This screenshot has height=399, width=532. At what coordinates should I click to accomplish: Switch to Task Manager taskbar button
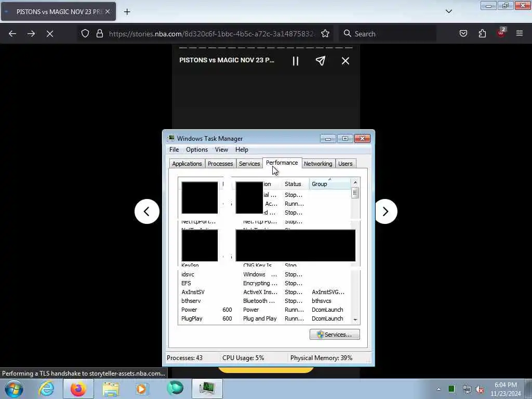pos(207,389)
